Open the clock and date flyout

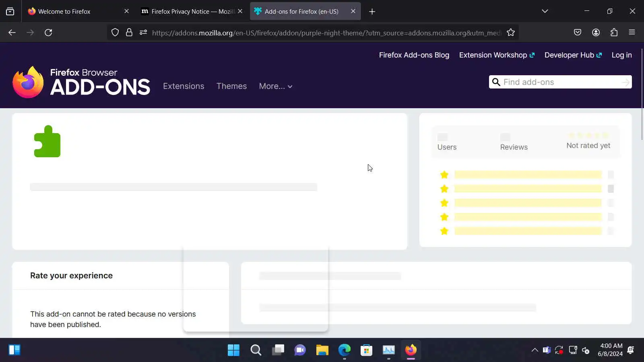point(611,350)
